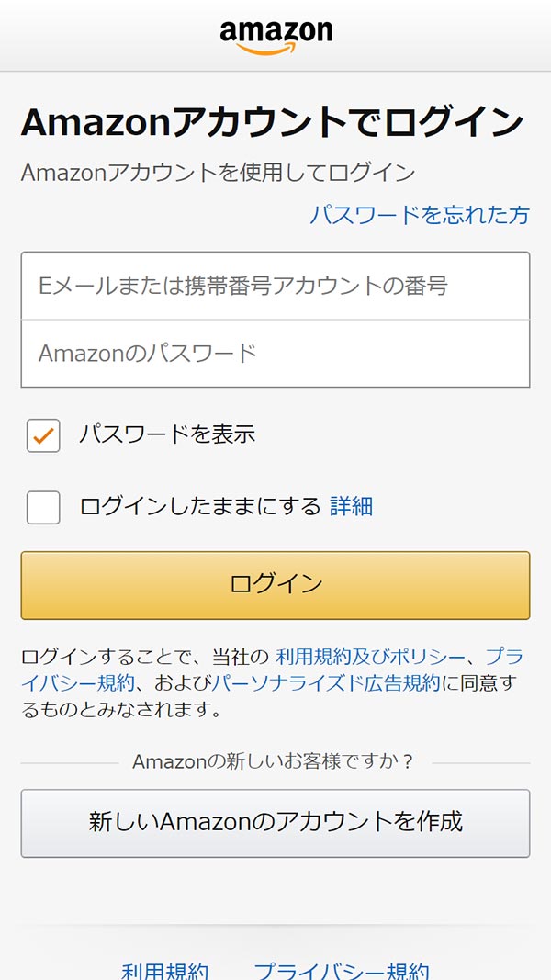The height and width of the screenshot is (980, 551).
Task: Uncheck the パスワードを表示 checkbox
Action: coord(43,435)
